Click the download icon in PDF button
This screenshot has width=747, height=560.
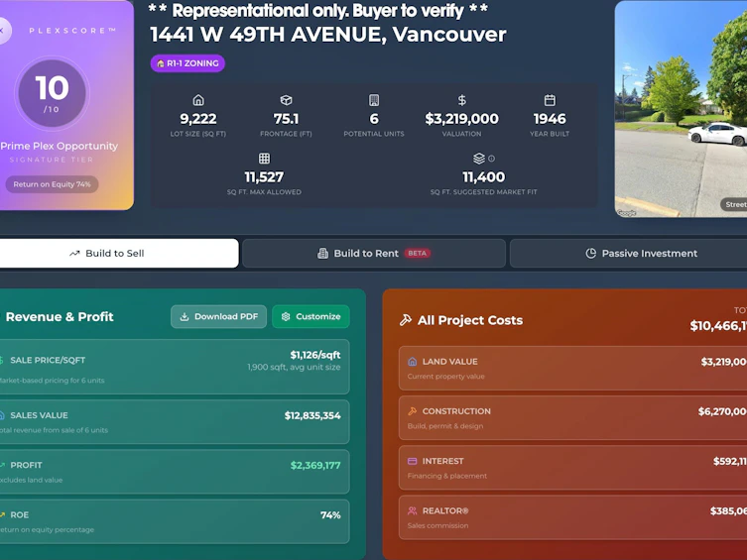[185, 317]
